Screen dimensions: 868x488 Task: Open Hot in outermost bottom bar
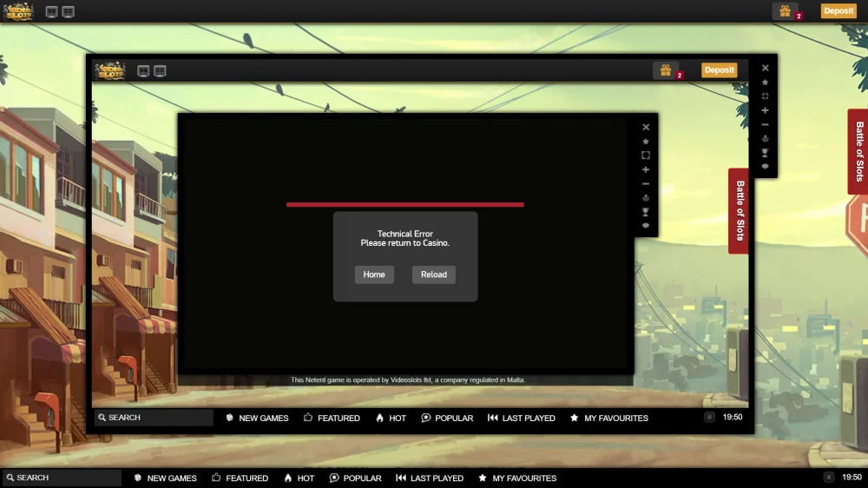pyautogui.click(x=299, y=478)
